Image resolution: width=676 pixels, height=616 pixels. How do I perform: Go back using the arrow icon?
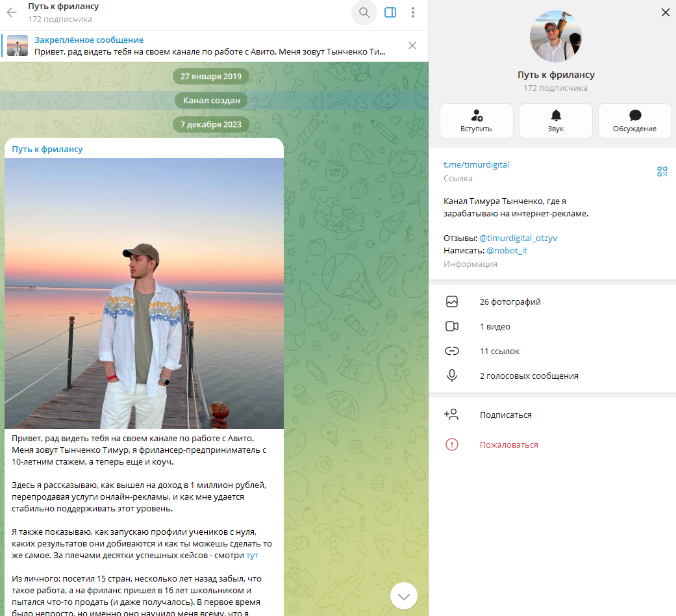pos(12,12)
